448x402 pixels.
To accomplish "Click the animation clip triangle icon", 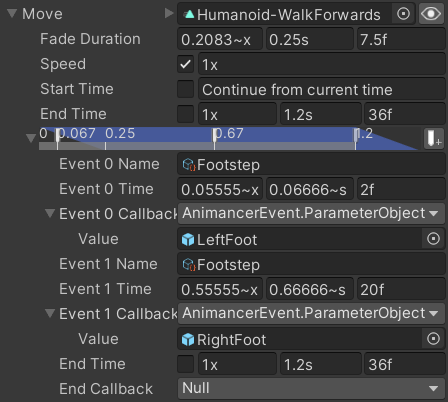I will pos(189,14).
